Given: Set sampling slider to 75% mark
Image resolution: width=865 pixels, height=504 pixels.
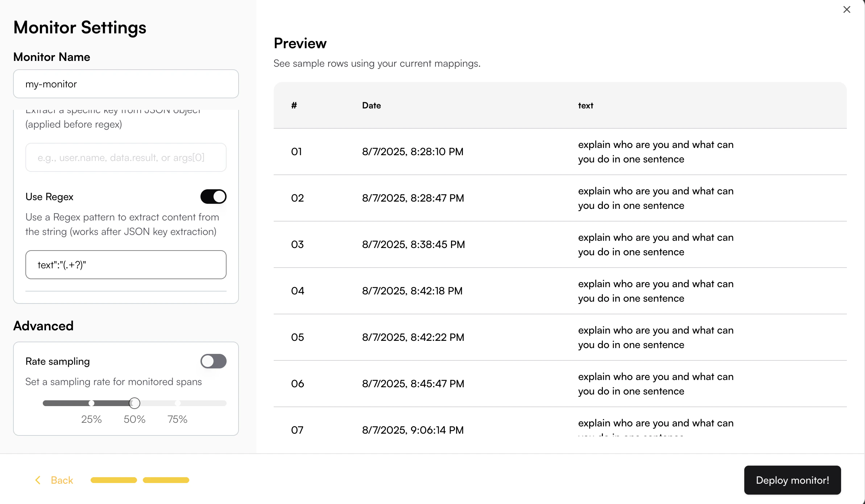Looking at the screenshot, I should pos(178,403).
